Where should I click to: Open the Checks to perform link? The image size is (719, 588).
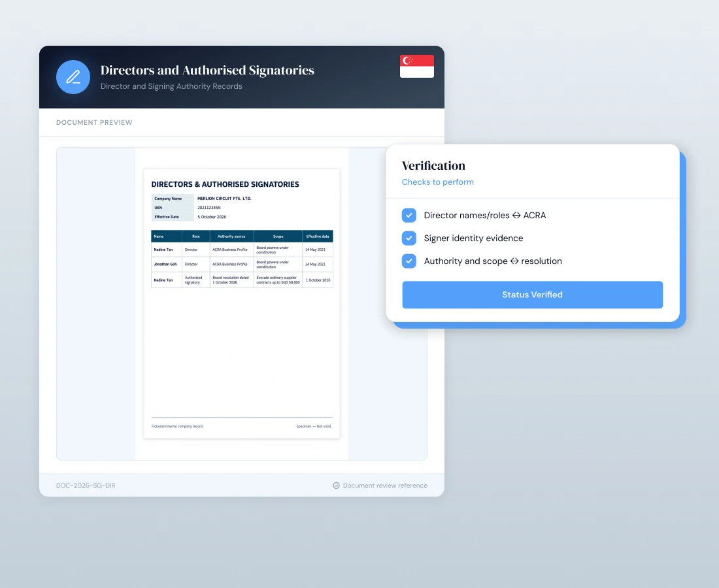pos(438,182)
